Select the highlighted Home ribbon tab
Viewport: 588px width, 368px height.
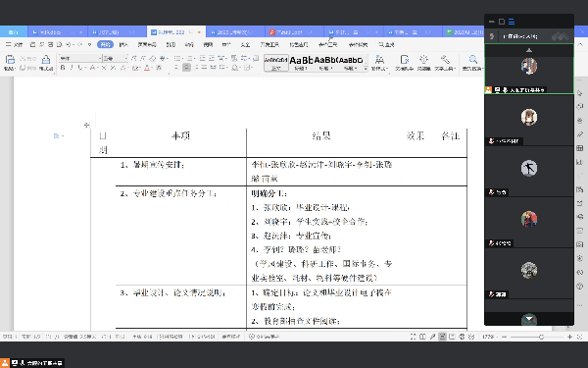click(106, 45)
